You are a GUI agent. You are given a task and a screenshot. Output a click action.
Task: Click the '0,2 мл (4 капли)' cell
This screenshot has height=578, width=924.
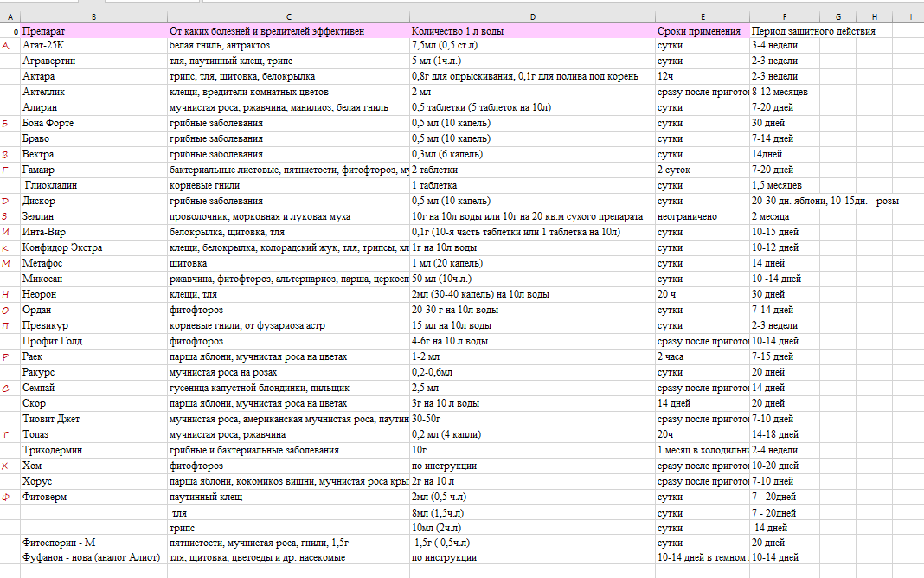point(532,435)
